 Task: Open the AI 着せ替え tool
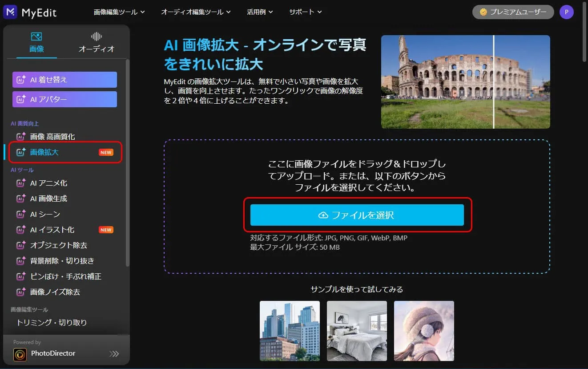click(x=64, y=80)
